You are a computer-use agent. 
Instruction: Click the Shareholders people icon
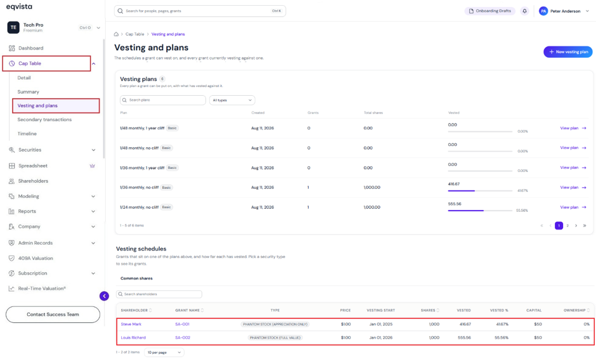pos(12,181)
